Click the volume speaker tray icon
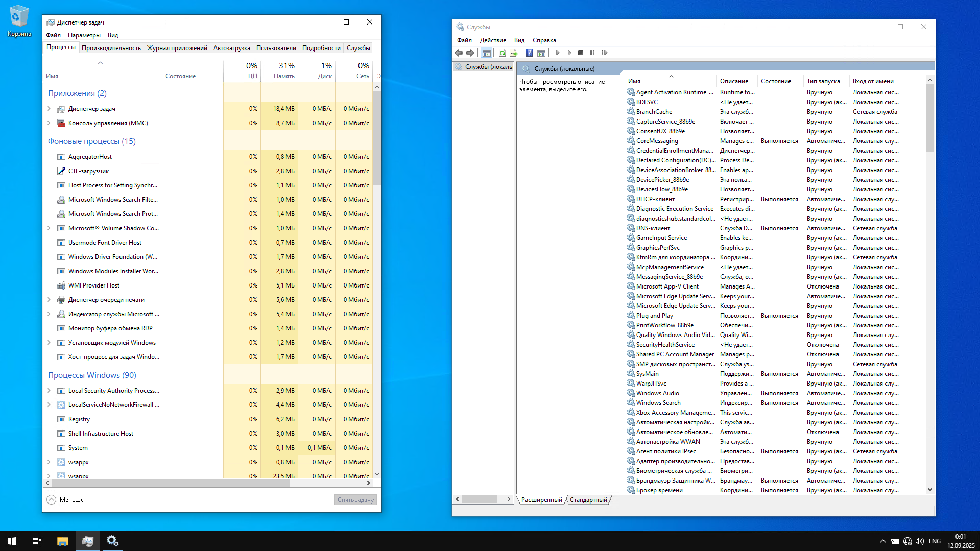980x551 pixels. 920,541
